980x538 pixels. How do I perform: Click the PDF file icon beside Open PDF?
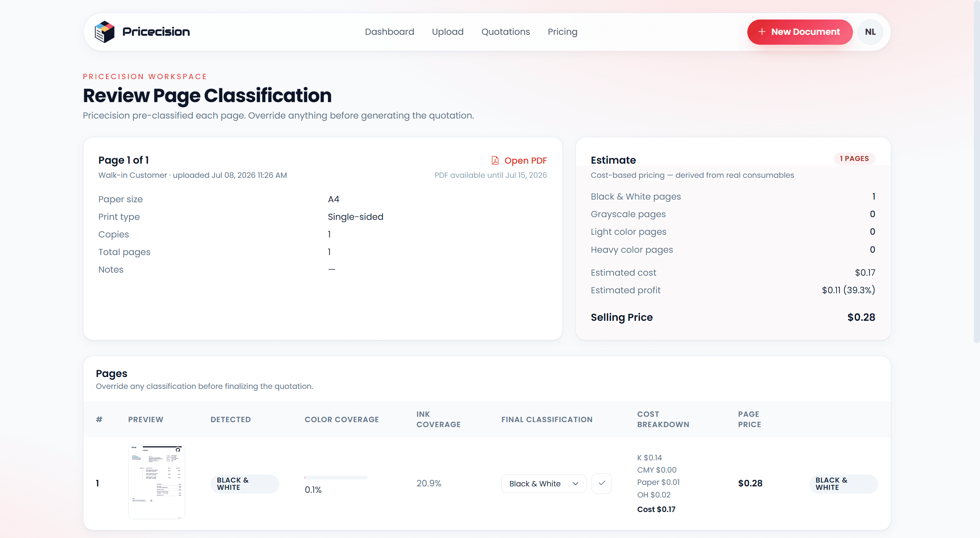(495, 161)
